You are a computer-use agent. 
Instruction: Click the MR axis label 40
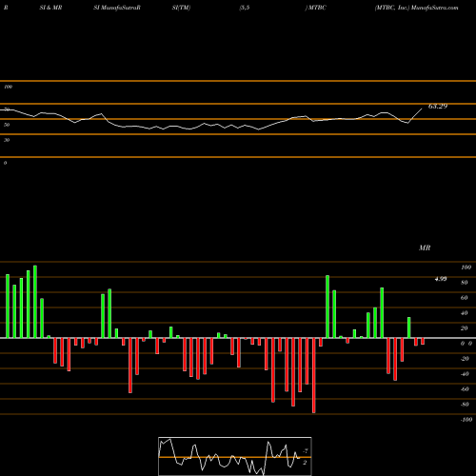[x=465, y=313]
